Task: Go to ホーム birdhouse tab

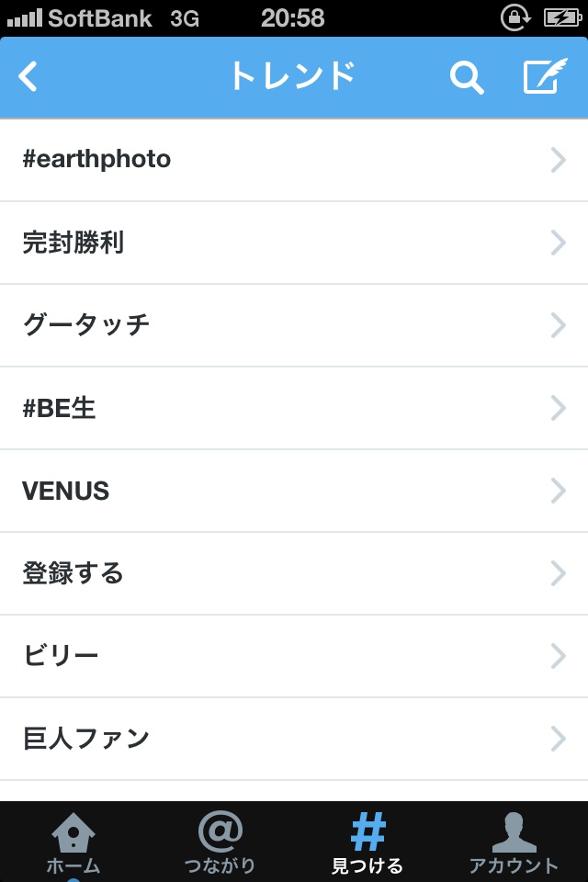Action: [73, 842]
